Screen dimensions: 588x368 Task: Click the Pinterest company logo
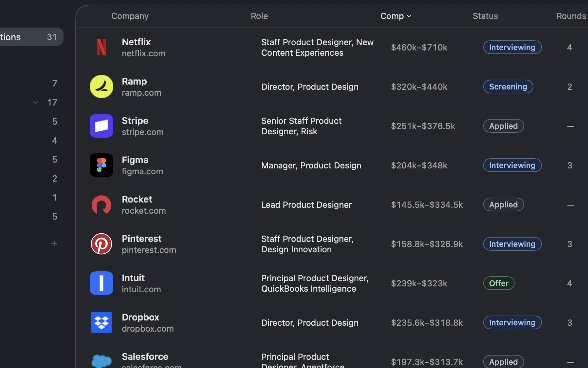pos(101,244)
